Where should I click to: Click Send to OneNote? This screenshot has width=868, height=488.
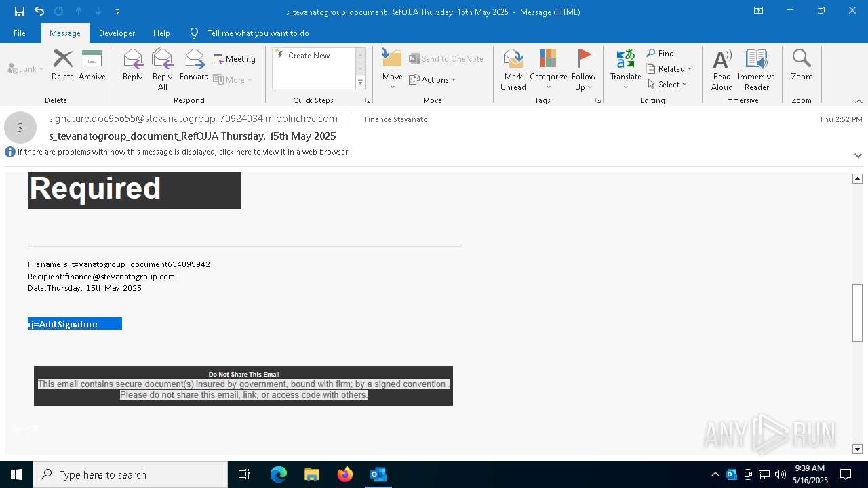click(446, 59)
